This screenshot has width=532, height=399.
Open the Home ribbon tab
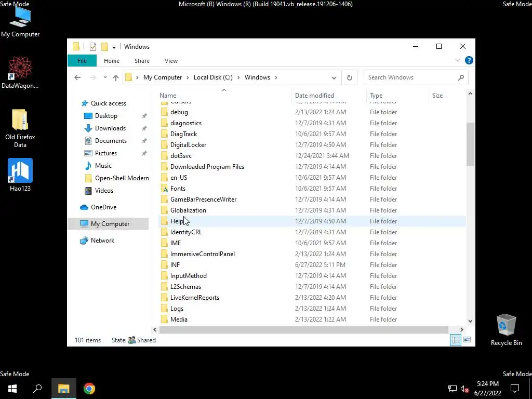(112, 61)
